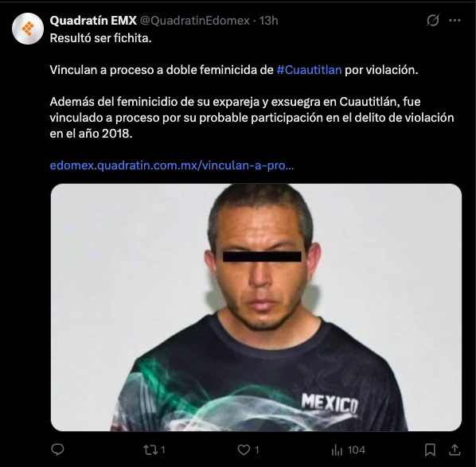Open the @QuadratinEdomex handle

(x=194, y=21)
